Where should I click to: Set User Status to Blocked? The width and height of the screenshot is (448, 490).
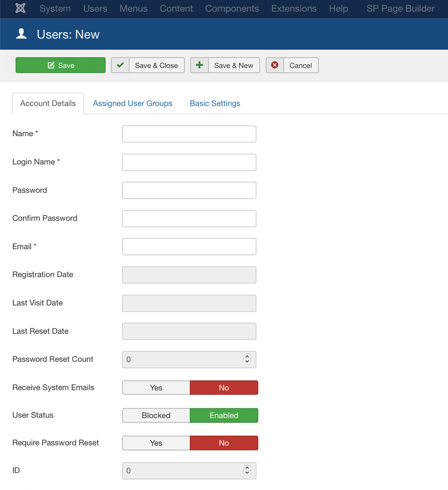point(156,415)
